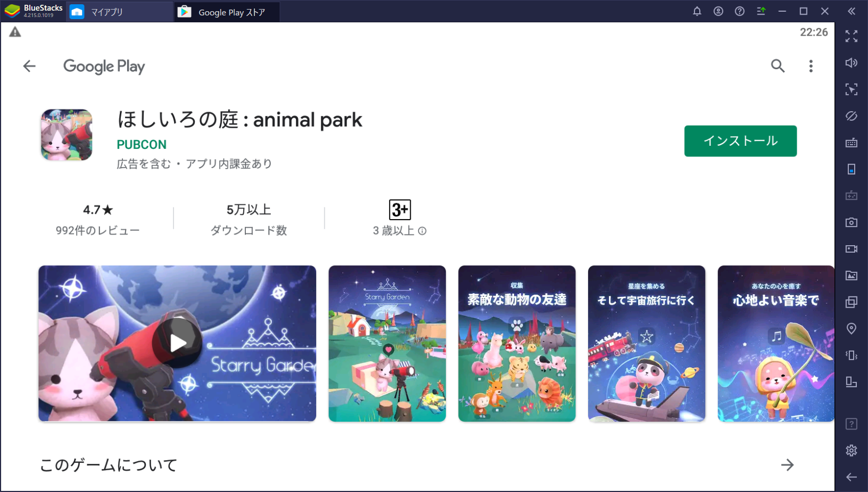The width and height of the screenshot is (868, 492).
Task: Switch to the マイアプリ tab
Action: point(119,12)
